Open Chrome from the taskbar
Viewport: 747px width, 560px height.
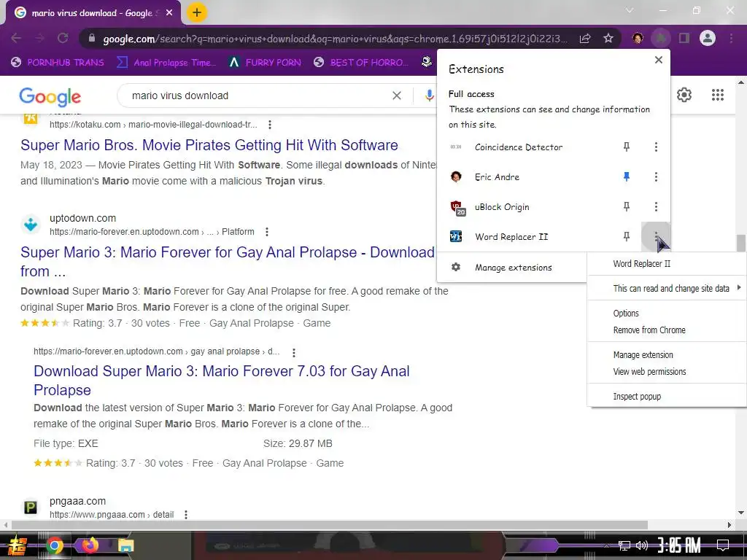pyautogui.click(x=55, y=545)
